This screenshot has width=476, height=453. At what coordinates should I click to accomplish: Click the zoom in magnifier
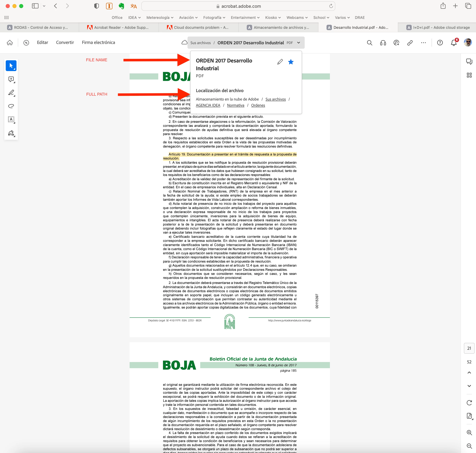[469, 432]
